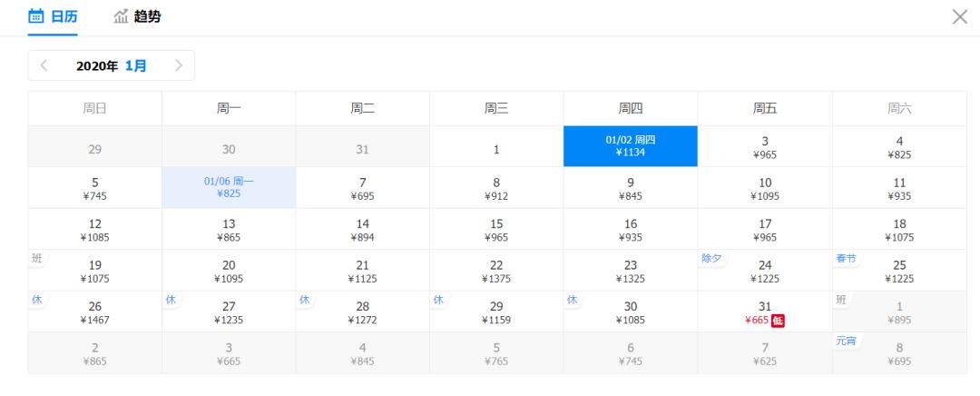980x396 pixels.
Task: Select January 31 lowest price ¥665
Action: click(x=765, y=312)
